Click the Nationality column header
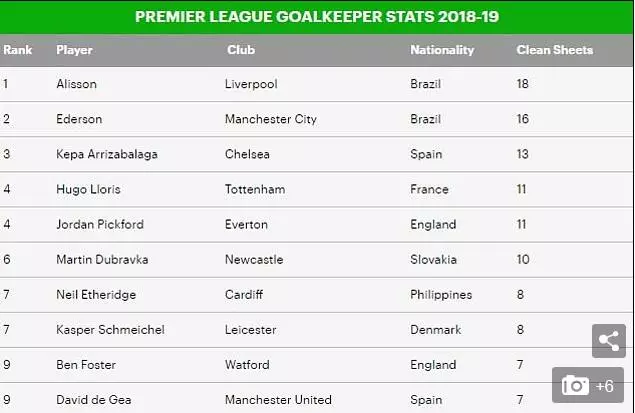This screenshot has height=413, width=635. [x=442, y=50]
